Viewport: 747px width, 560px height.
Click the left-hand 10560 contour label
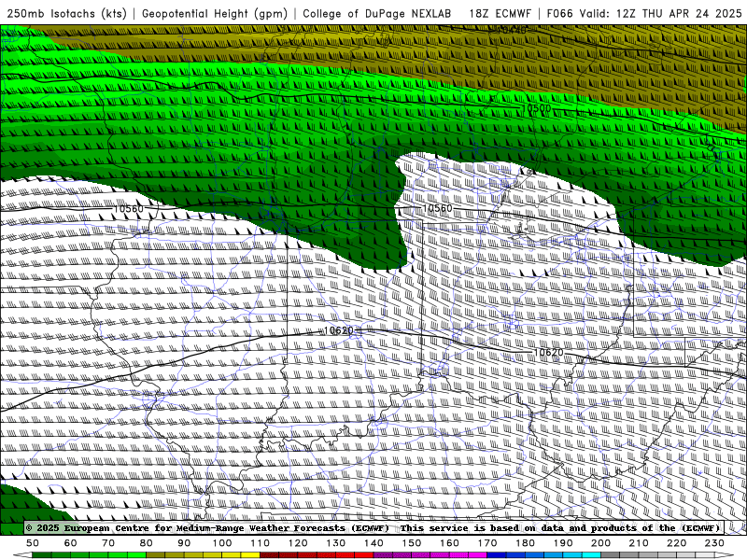[x=128, y=208]
